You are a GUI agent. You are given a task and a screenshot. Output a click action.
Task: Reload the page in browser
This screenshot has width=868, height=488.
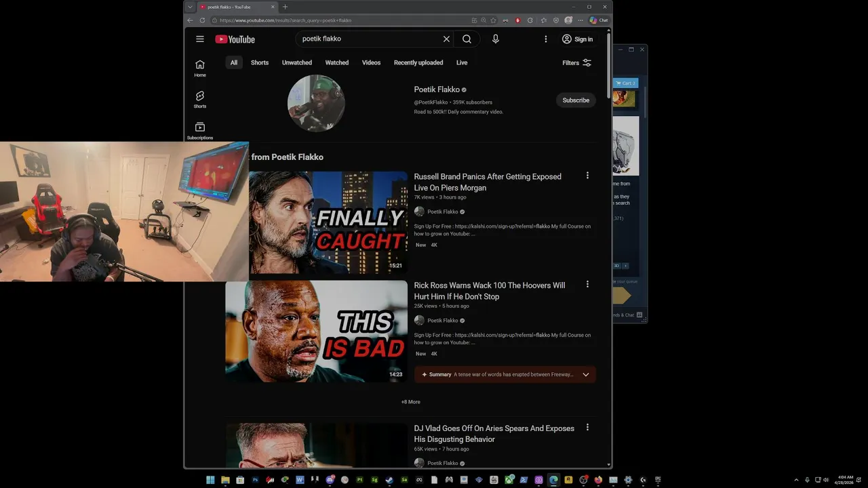pyautogui.click(x=202, y=20)
